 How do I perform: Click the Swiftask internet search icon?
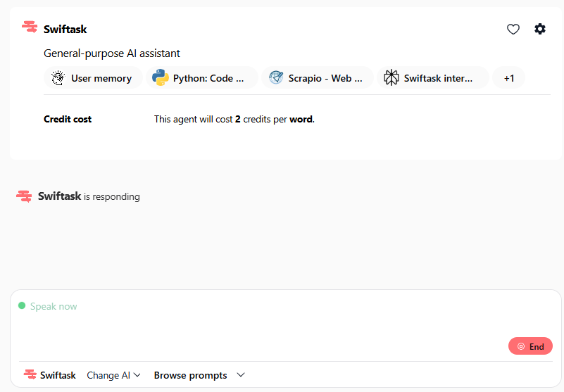pyautogui.click(x=391, y=77)
